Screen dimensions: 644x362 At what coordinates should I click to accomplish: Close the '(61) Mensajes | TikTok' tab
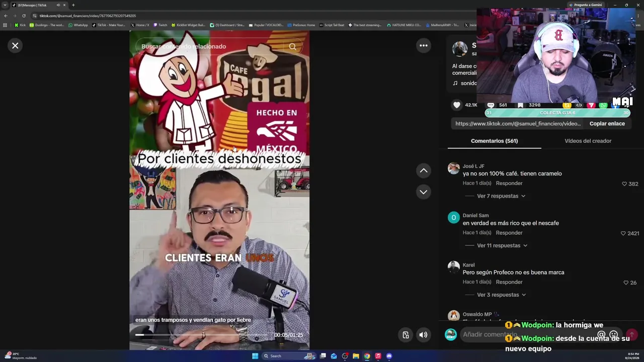click(64, 5)
